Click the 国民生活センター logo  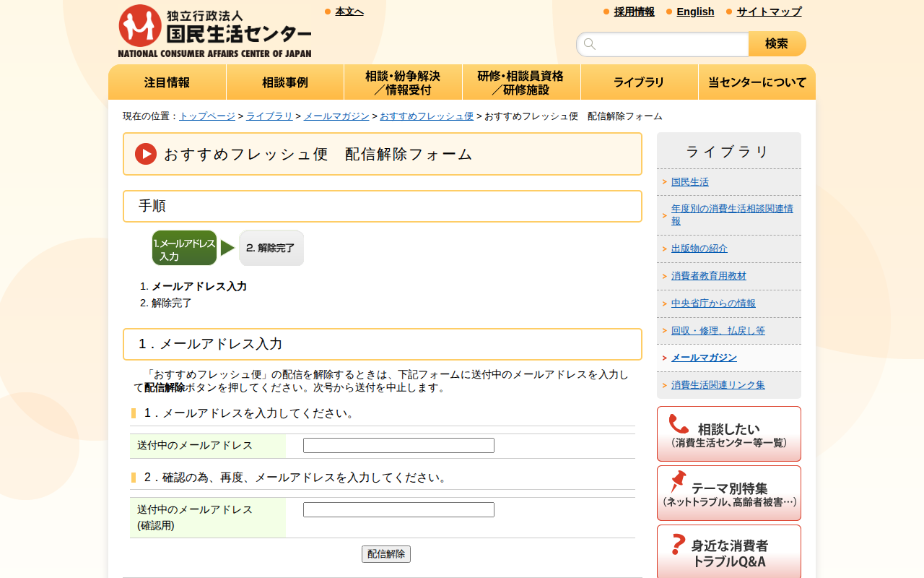215,31
